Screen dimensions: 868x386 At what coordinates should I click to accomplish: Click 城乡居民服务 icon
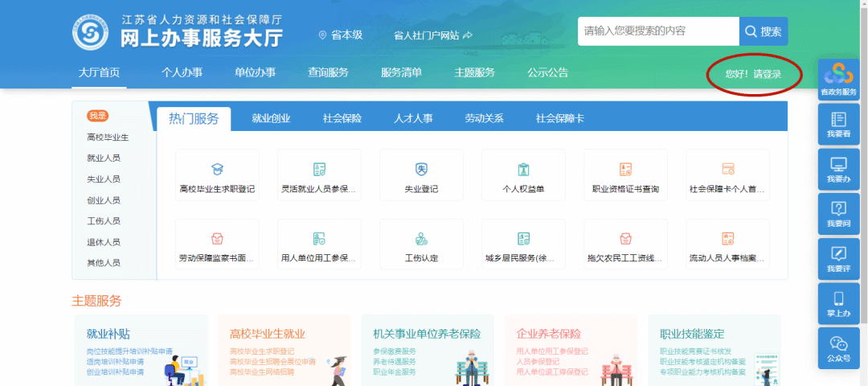(x=524, y=239)
